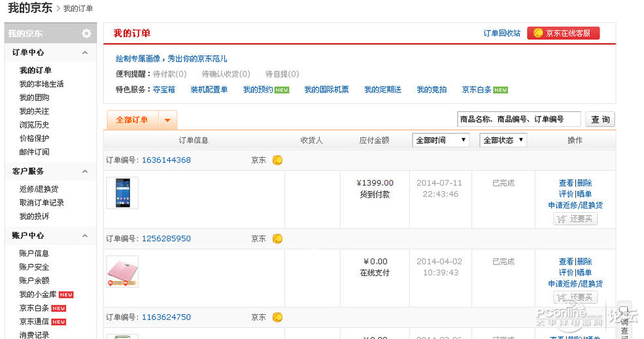Open 我的订单 in sidebar

(x=35, y=70)
